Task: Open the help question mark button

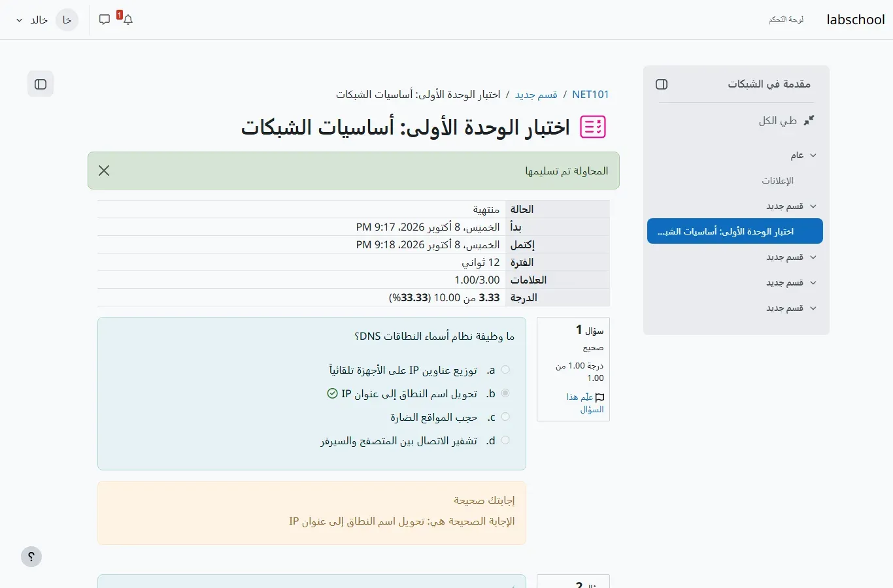Action: [31, 557]
